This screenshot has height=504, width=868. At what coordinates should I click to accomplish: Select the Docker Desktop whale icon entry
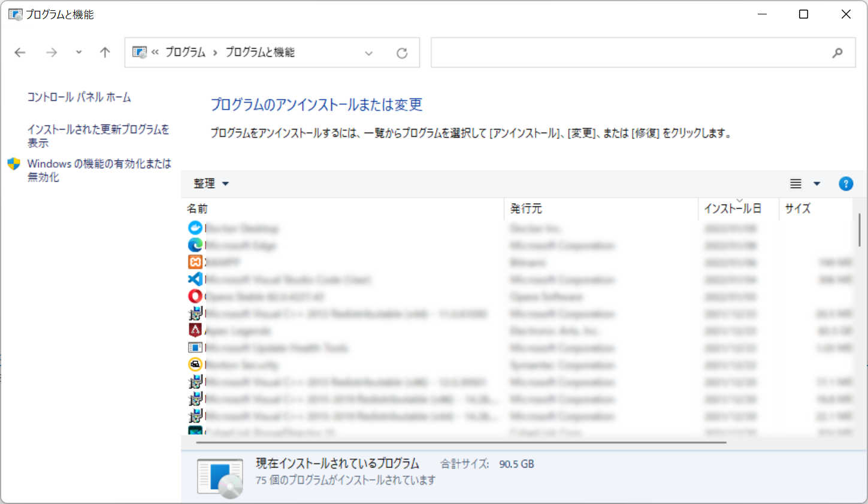coord(195,228)
